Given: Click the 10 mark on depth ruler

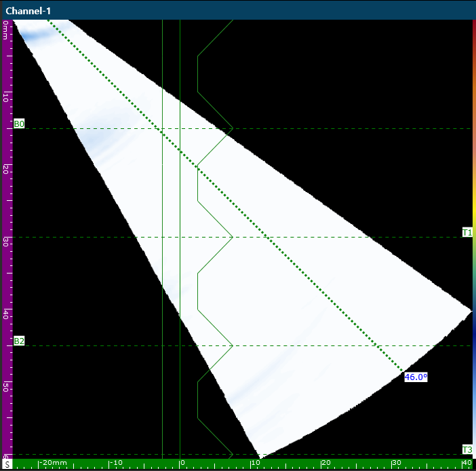Looking at the screenshot, I should [x=6, y=98].
